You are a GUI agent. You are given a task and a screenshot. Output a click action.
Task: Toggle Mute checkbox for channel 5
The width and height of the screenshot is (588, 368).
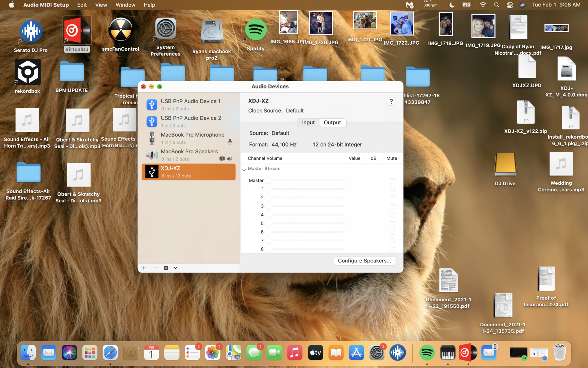pos(392,224)
